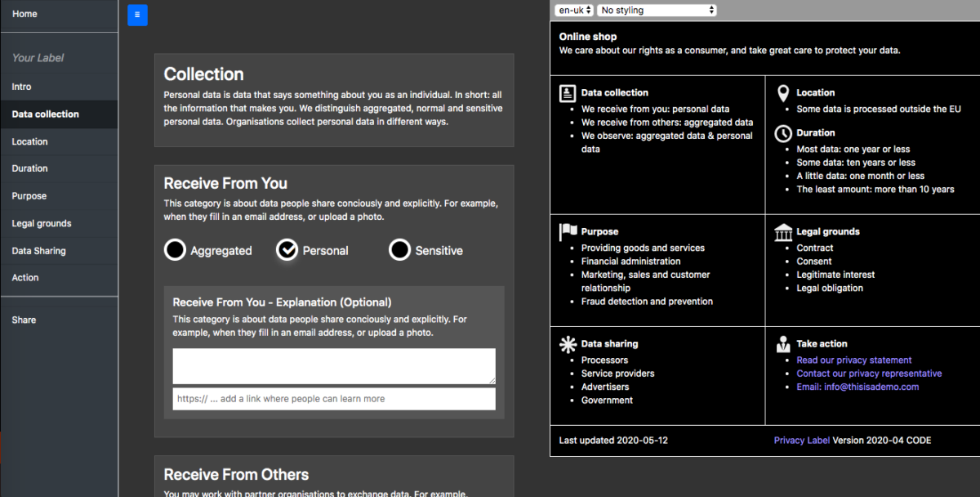Screen dimensions: 980x497
Task: Click 'Contract' under Legal grounds
Action: (x=815, y=248)
